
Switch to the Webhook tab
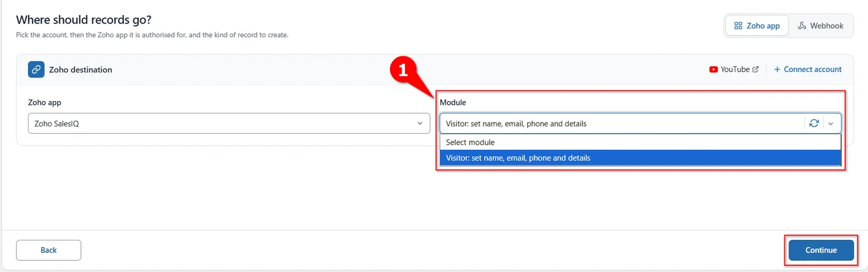tap(820, 26)
